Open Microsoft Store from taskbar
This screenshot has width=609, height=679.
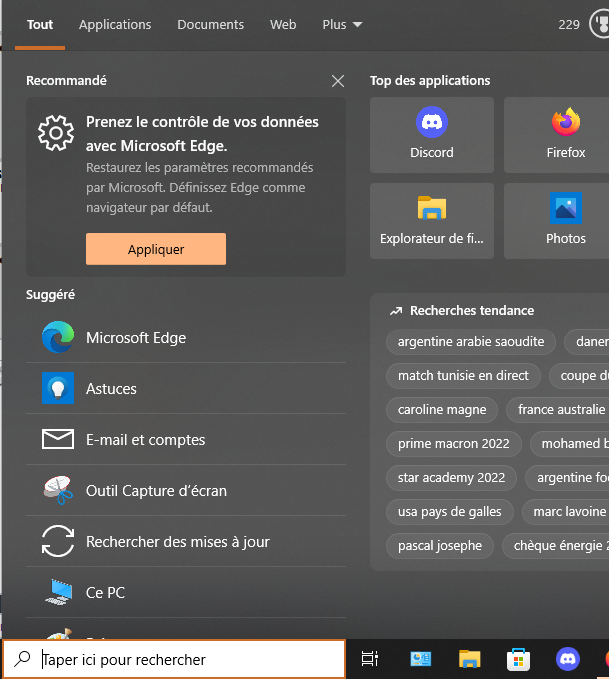pyautogui.click(x=518, y=660)
